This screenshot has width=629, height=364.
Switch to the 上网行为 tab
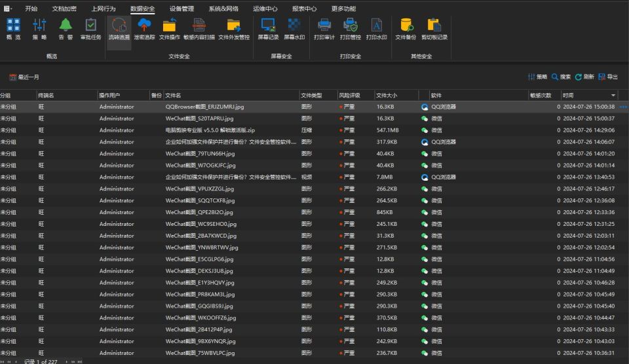pos(103,9)
